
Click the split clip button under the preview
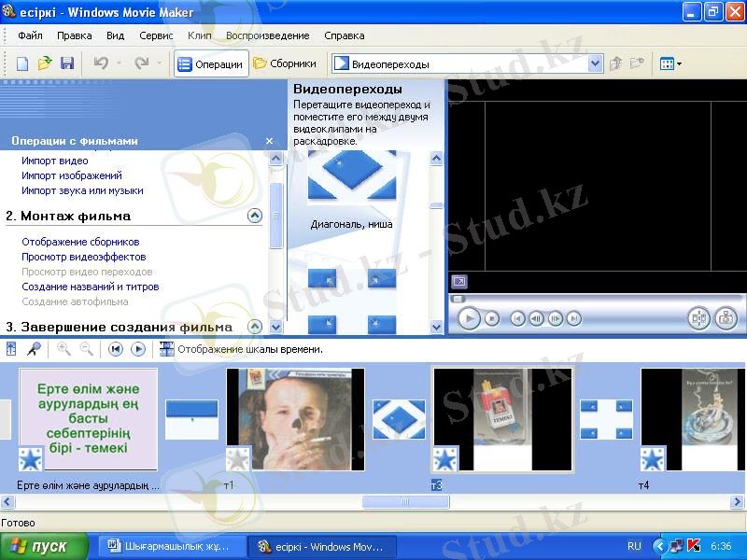(698, 318)
